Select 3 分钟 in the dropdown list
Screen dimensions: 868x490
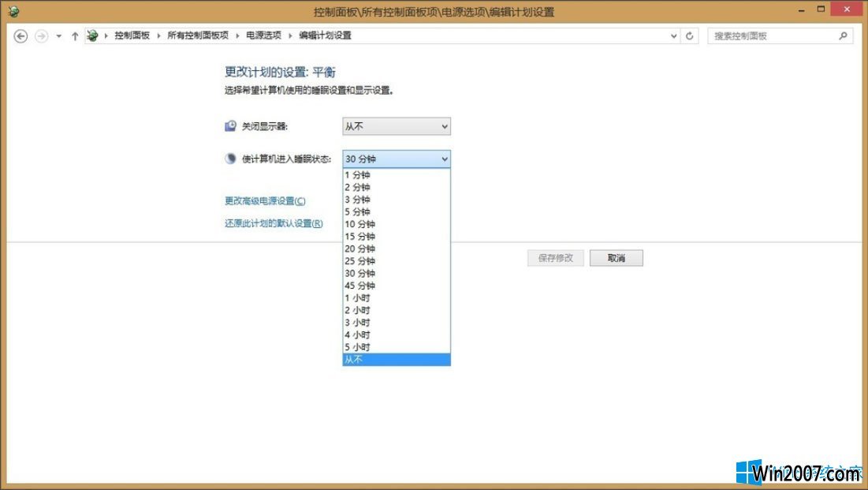click(x=397, y=200)
